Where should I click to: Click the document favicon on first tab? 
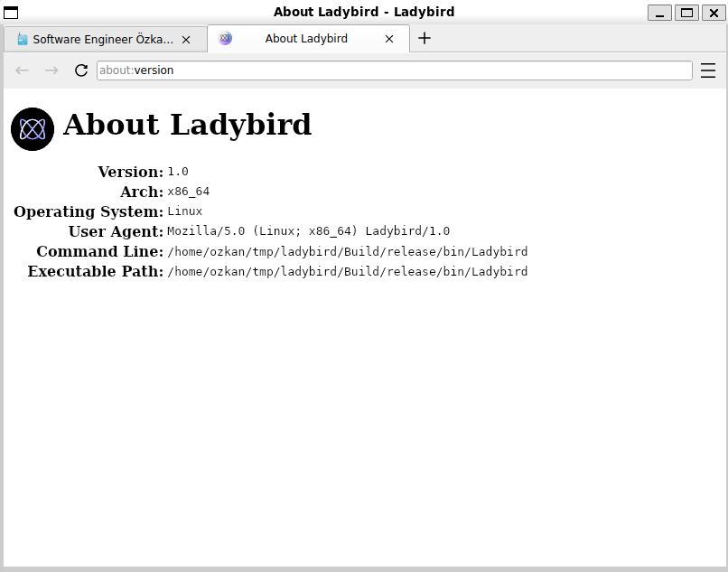22,40
